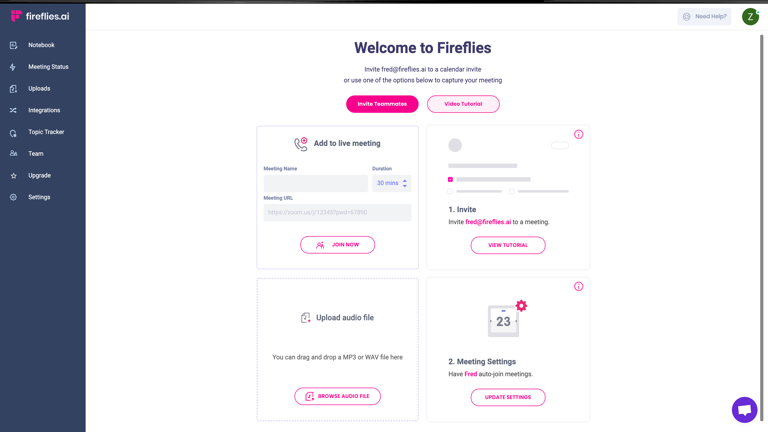Click info icon on Meeting Settings card
The height and width of the screenshot is (432, 768).
point(578,286)
